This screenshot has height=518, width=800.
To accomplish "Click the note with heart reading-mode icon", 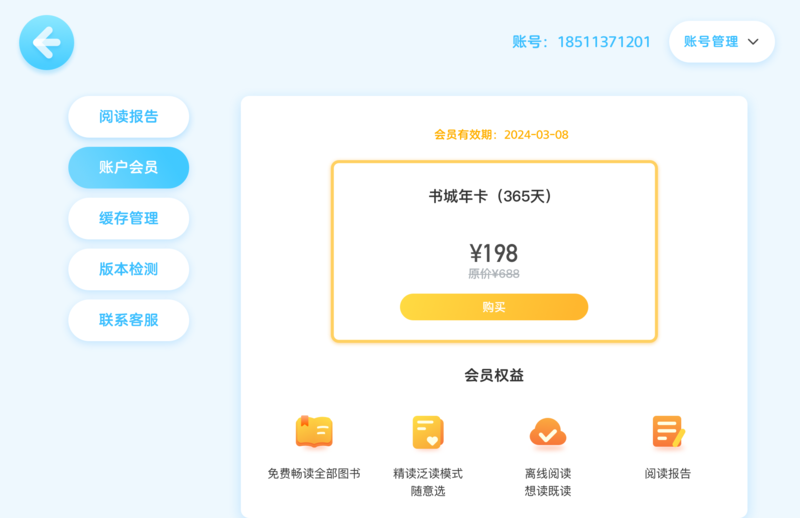I will click(x=428, y=433).
